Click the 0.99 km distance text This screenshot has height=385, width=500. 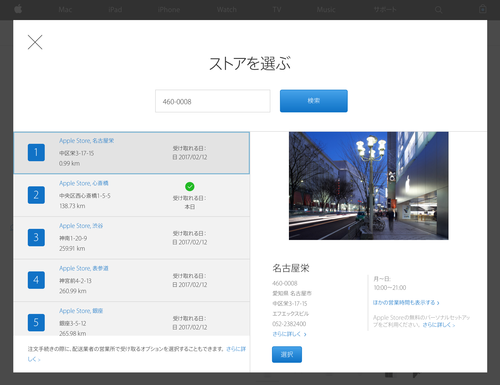coord(69,163)
